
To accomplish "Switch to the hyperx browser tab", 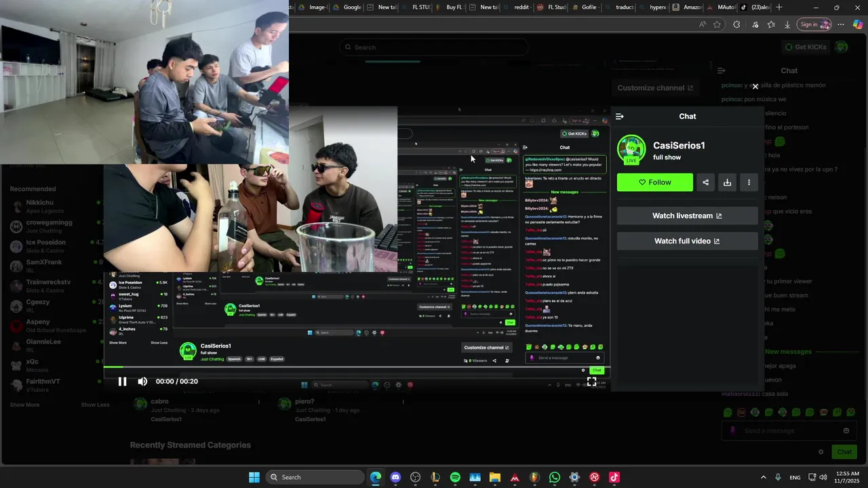I will point(651,7).
